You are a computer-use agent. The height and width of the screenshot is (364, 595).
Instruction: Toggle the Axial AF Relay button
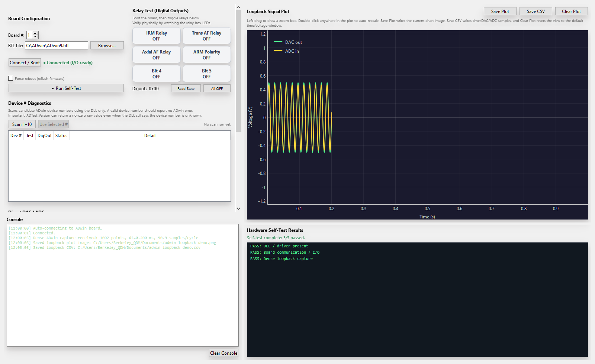(x=157, y=55)
